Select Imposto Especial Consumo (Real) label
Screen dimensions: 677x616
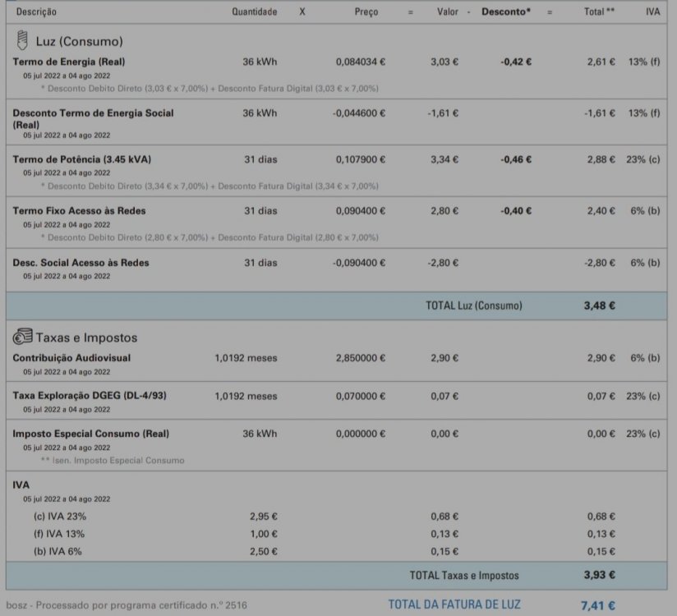coord(90,434)
